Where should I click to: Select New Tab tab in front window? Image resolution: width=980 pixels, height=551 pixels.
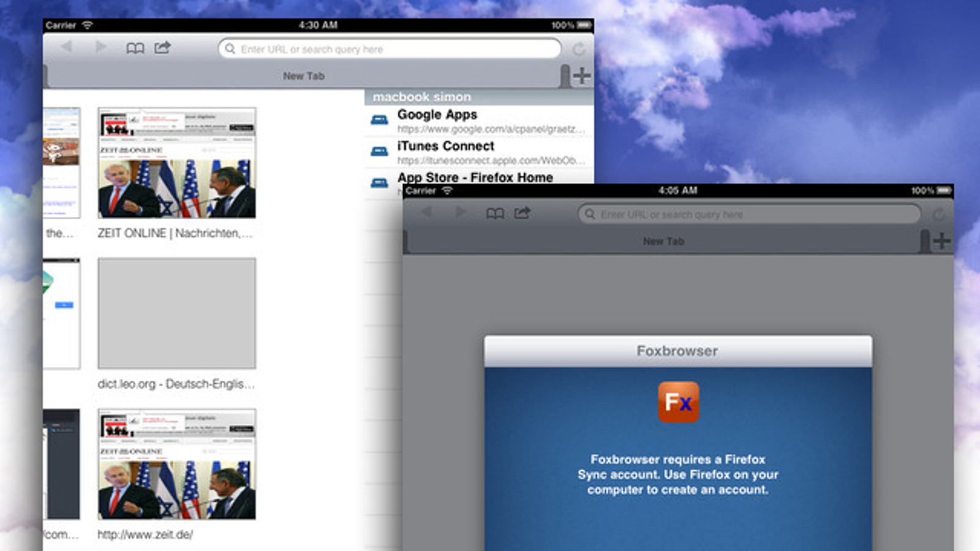coord(664,241)
